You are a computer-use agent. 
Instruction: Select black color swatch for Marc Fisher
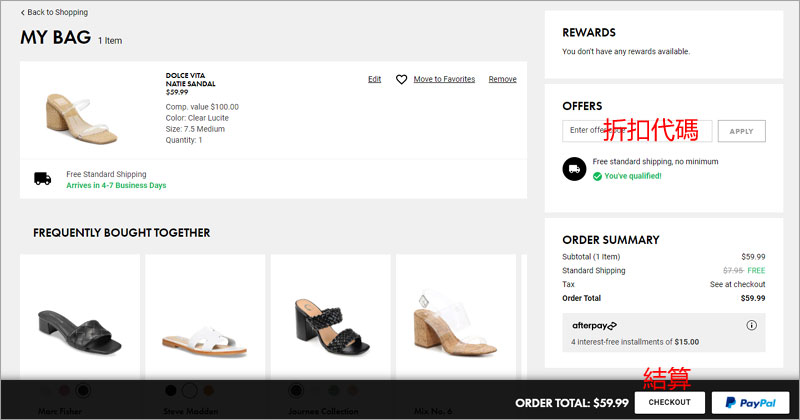(83, 390)
